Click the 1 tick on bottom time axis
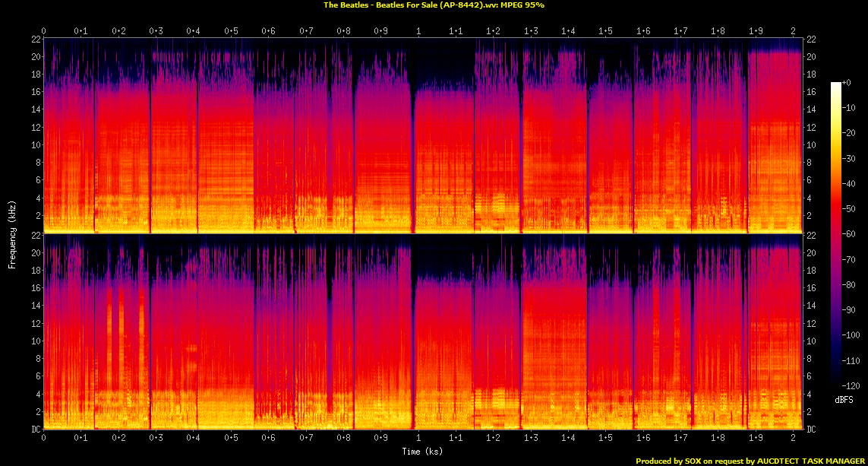 (x=418, y=439)
